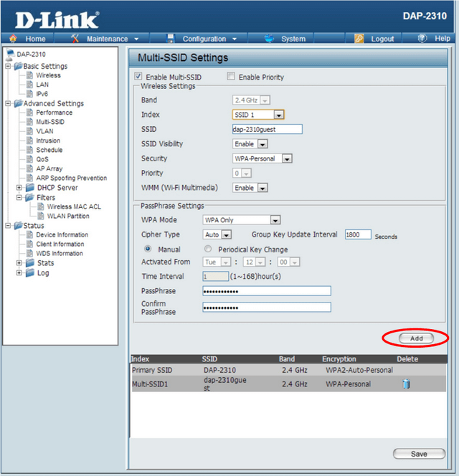Expand the Log tree node

(x=19, y=272)
